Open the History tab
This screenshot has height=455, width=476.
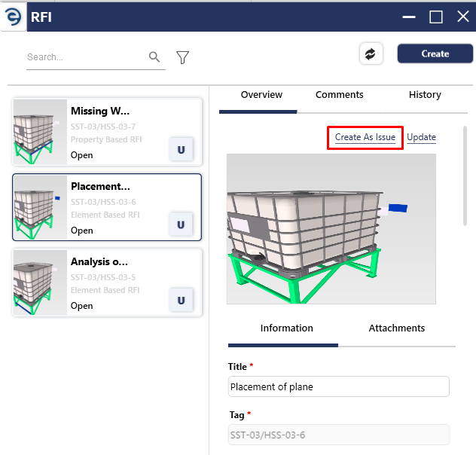tap(425, 95)
